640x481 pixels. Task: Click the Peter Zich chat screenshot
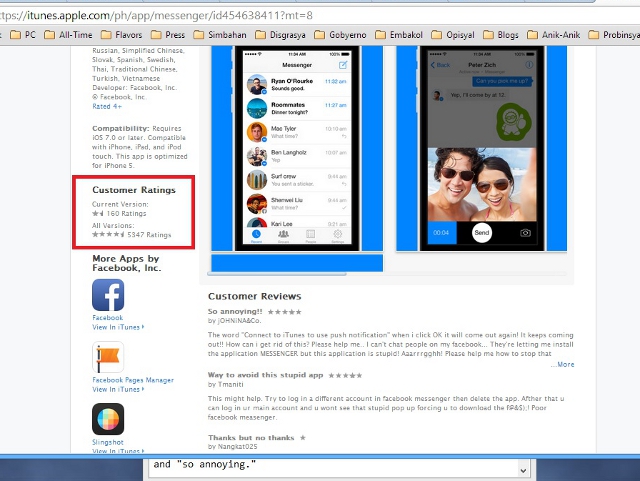pyautogui.click(x=482, y=149)
